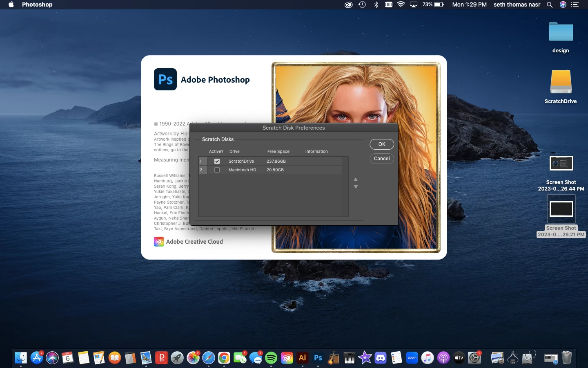Open Books app in the Dock
This screenshot has height=368, width=588.
point(115,358)
